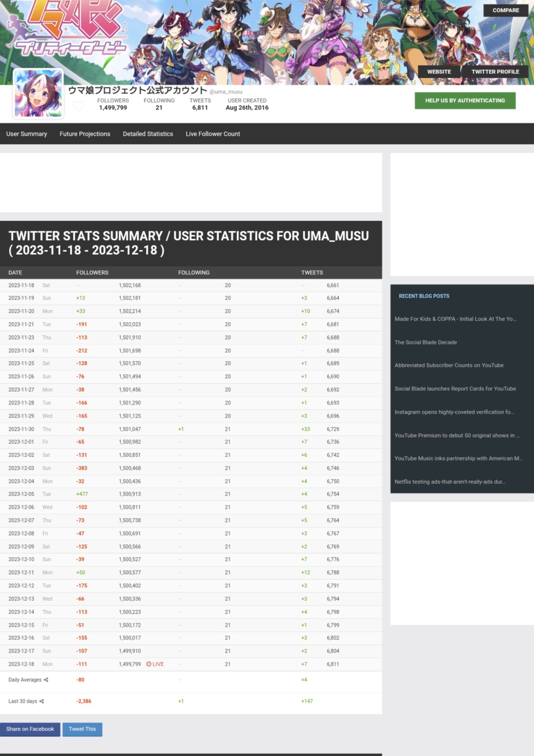The width and height of the screenshot is (534, 756).
Task: Click the Tweet This button
Action: click(x=82, y=729)
